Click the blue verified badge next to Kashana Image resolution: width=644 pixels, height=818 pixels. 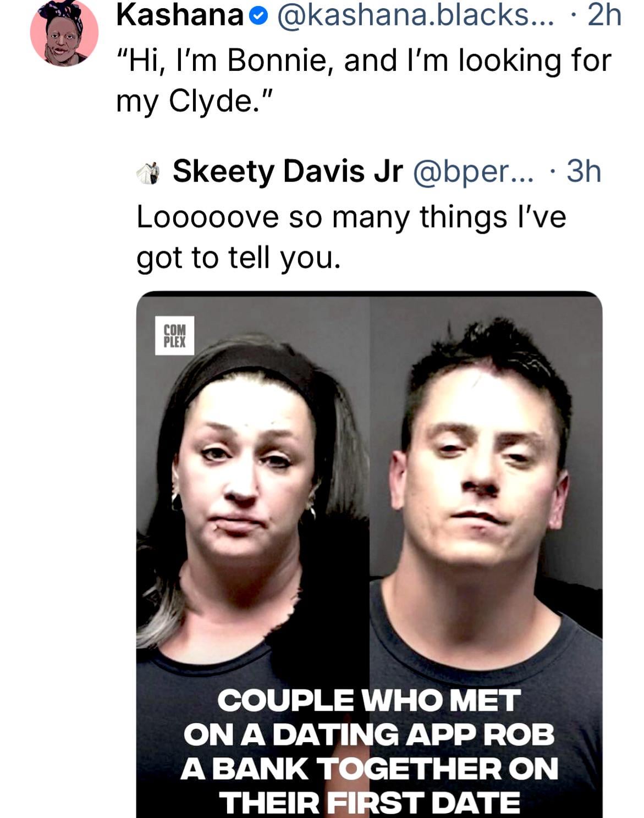[257, 17]
